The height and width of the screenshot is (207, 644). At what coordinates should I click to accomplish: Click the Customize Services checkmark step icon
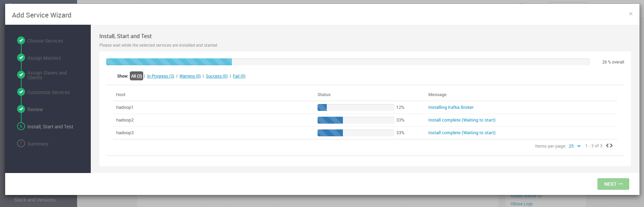21,92
